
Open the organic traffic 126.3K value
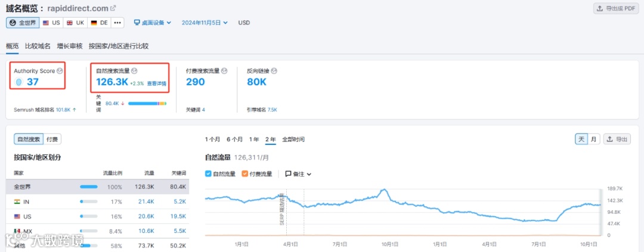click(112, 82)
